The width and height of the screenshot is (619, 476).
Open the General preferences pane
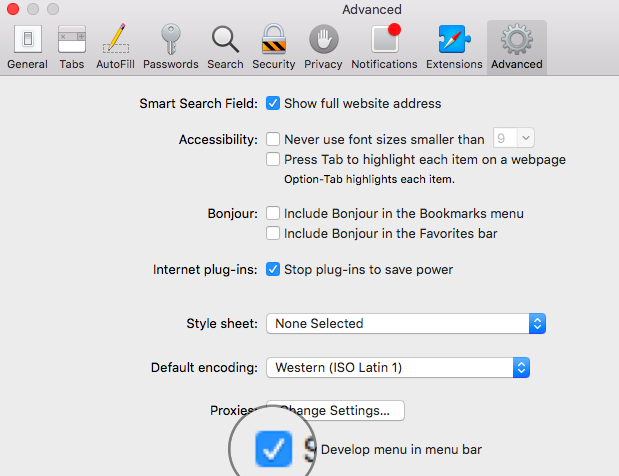pos(27,47)
